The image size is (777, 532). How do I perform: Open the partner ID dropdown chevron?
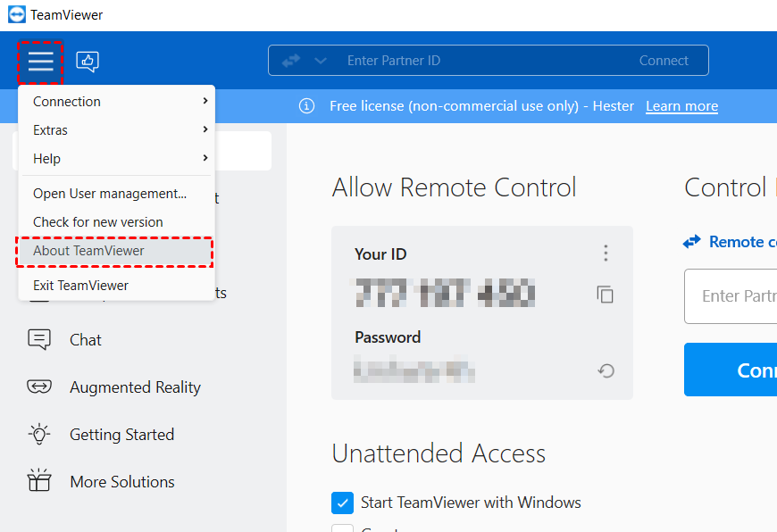click(x=321, y=61)
